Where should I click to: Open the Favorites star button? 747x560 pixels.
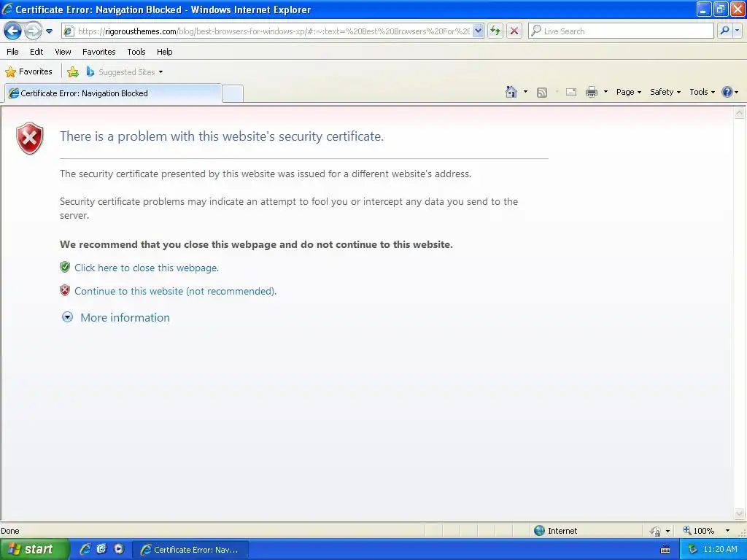[28, 72]
